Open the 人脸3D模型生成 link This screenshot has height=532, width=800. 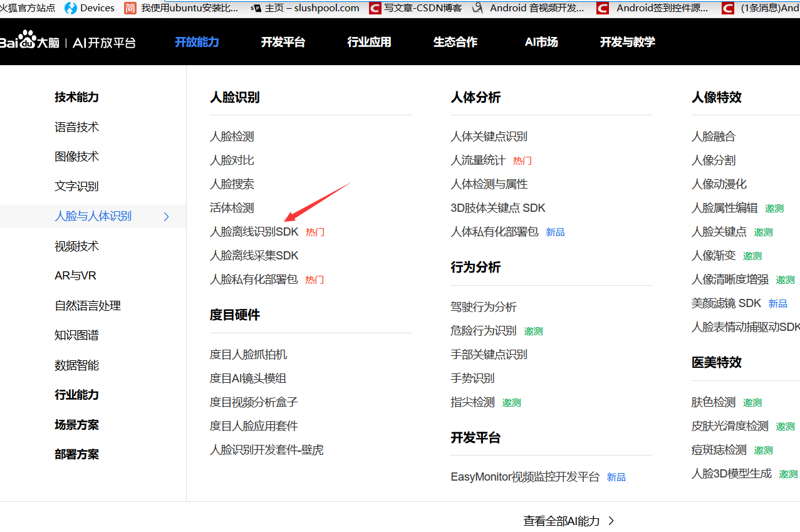(x=732, y=474)
